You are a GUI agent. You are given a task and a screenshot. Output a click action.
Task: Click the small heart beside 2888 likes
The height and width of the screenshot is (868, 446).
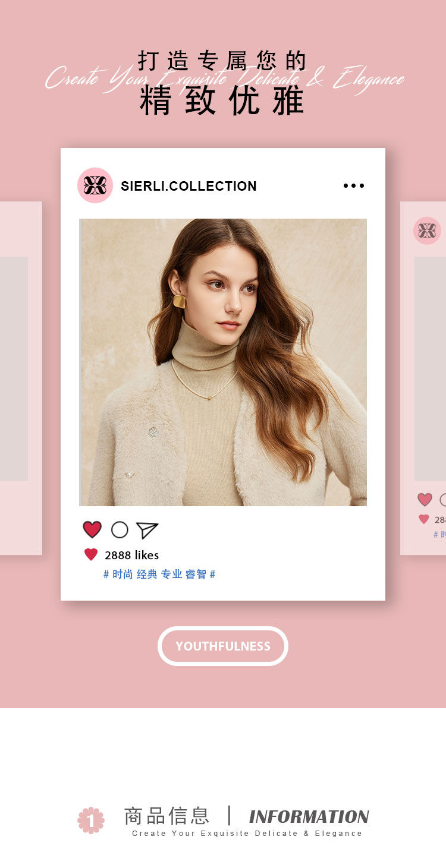point(91,555)
